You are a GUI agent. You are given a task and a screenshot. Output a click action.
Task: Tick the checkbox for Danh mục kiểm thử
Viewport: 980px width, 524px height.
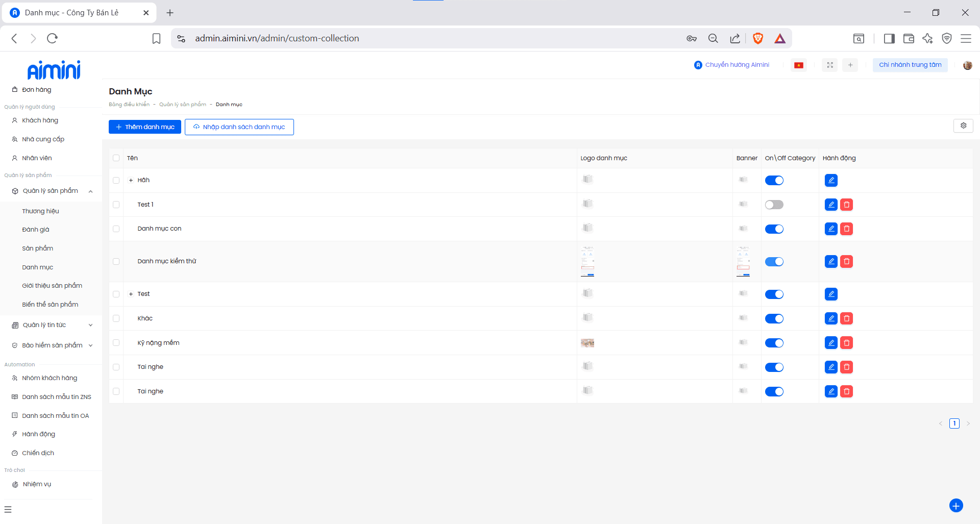pos(116,262)
